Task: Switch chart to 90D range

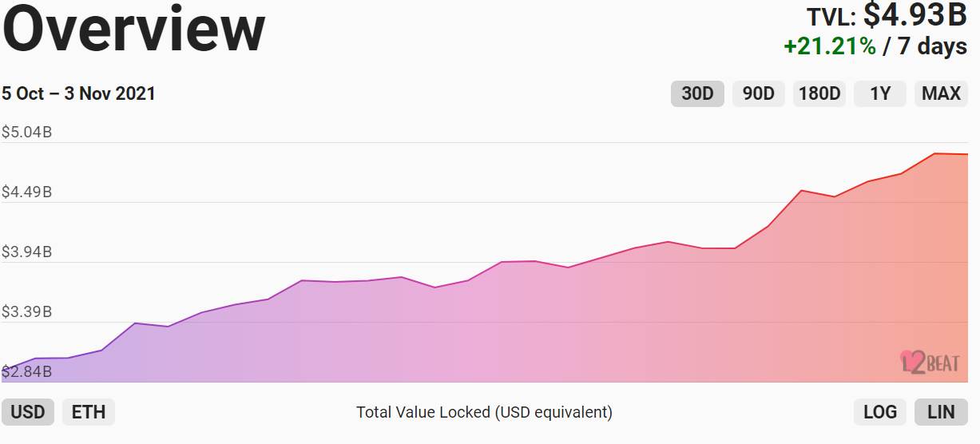Action: [759, 93]
